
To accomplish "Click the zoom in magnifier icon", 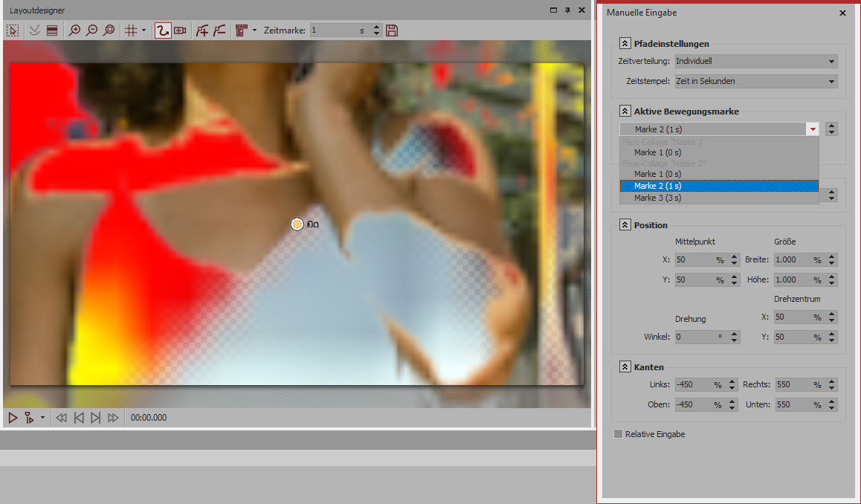I will pos(74,30).
